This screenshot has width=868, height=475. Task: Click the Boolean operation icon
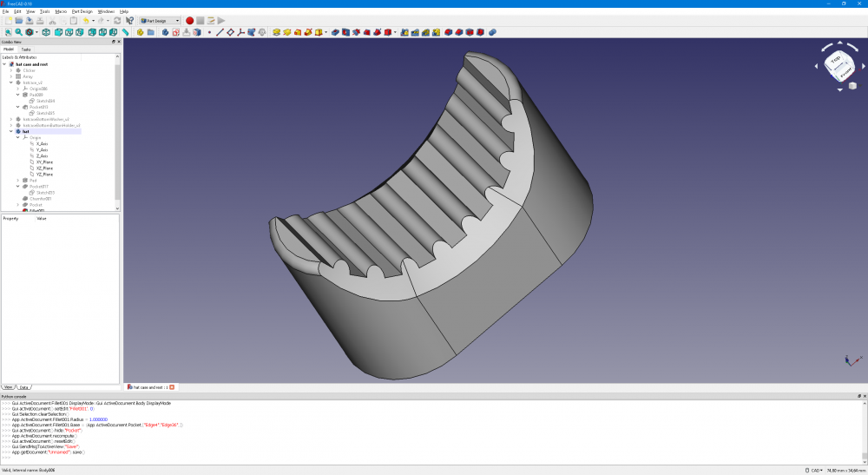pyautogui.click(x=493, y=32)
